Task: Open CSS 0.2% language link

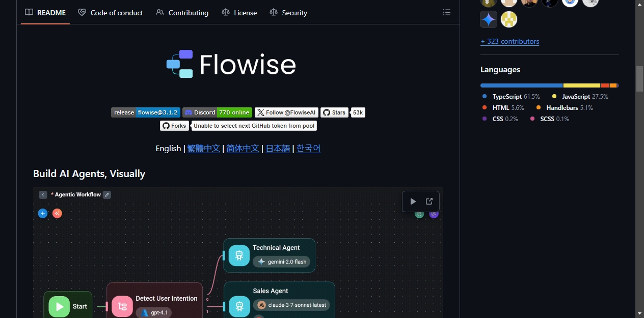Action: pyautogui.click(x=500, y=119)
